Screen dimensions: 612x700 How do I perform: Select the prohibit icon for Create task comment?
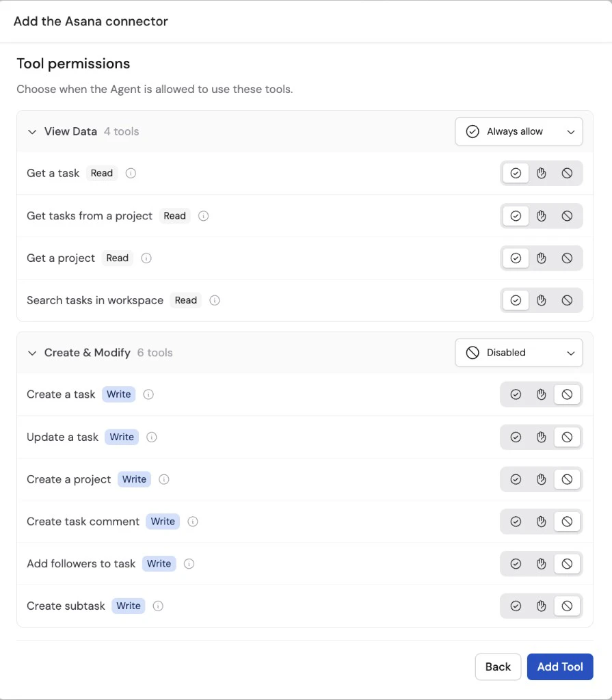567,521
